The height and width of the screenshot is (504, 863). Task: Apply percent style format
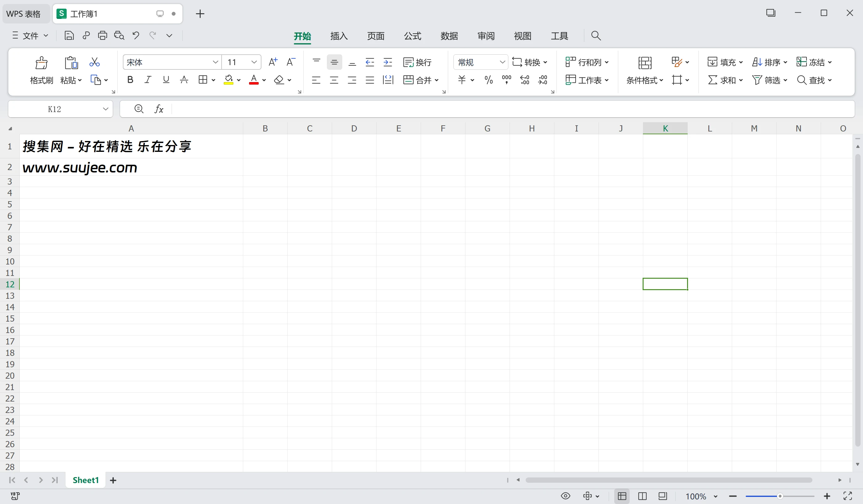click(x=489, y=80)
